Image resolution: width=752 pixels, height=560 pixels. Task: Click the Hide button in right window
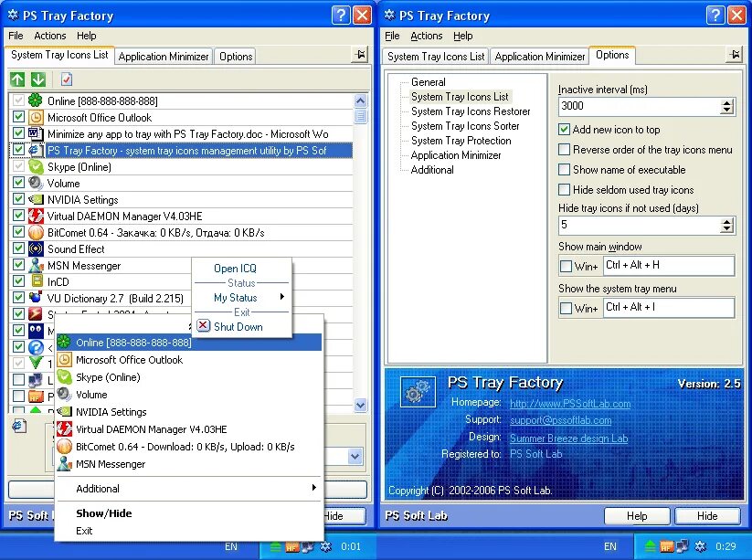(x=707, y=516)
